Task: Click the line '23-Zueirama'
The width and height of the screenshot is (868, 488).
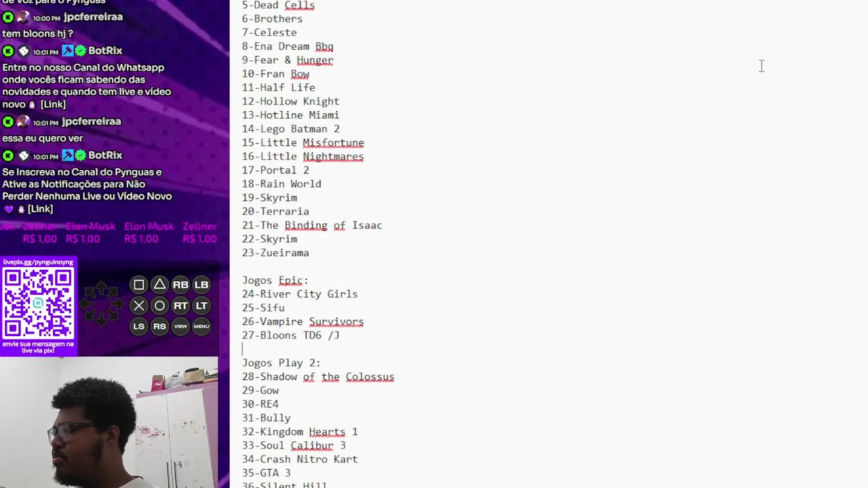Action: 275,253
